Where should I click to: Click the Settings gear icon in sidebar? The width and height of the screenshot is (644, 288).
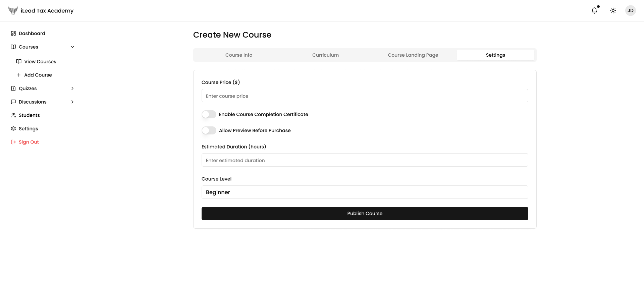13,129
